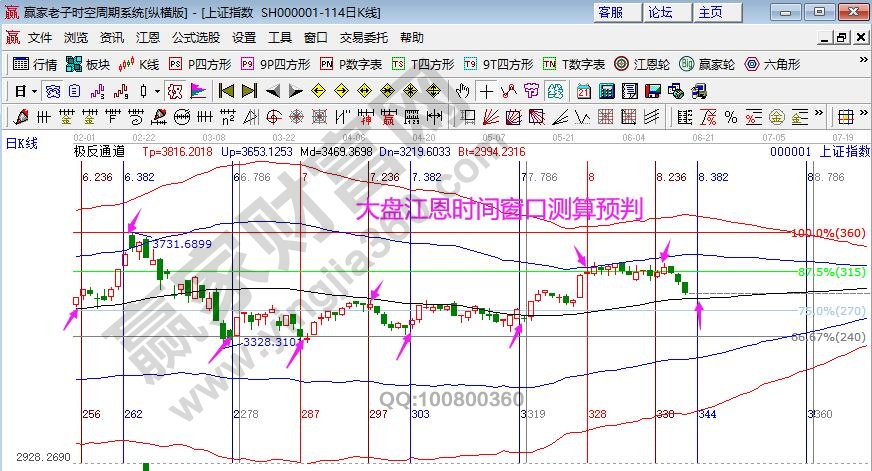Click the 主页 homepage button
Image resolution: width=872 pixels, height=471 pixels.
711,12
